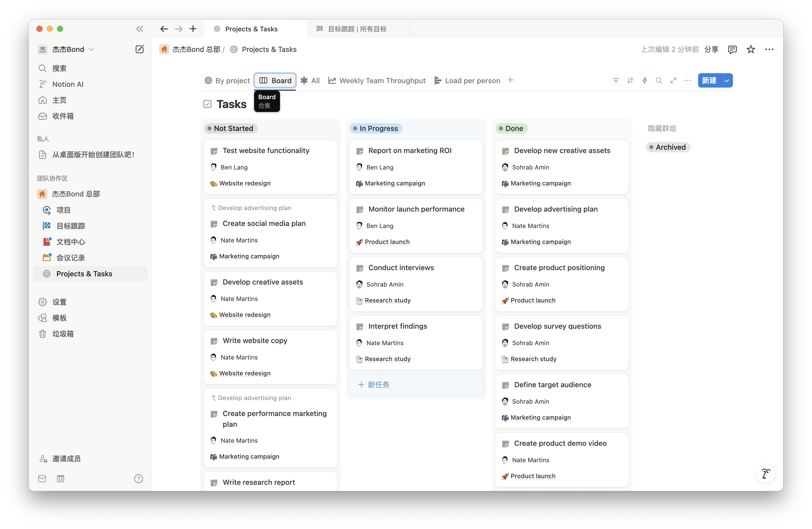Click the blue 新建 button

[x=709, y=81]
